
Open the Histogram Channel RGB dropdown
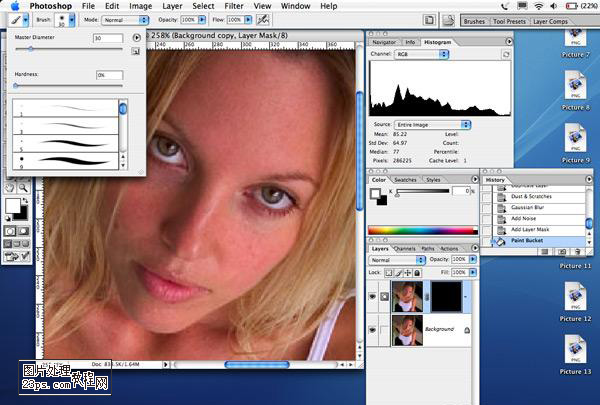tap(422, 54)
